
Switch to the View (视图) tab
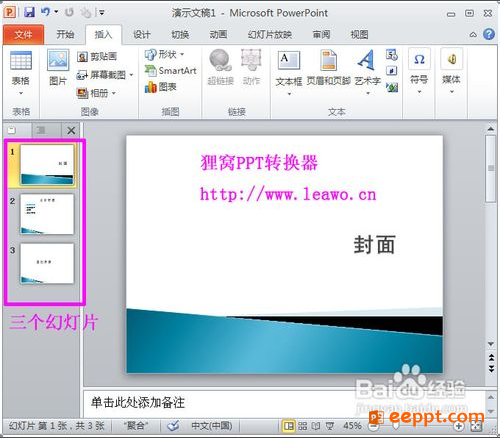[x=359, y=34]
